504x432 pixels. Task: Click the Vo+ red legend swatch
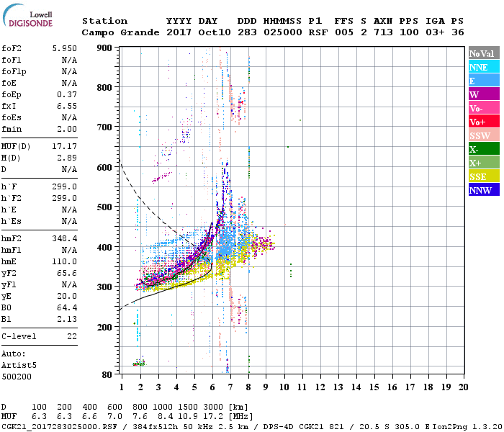pos(483,122)
